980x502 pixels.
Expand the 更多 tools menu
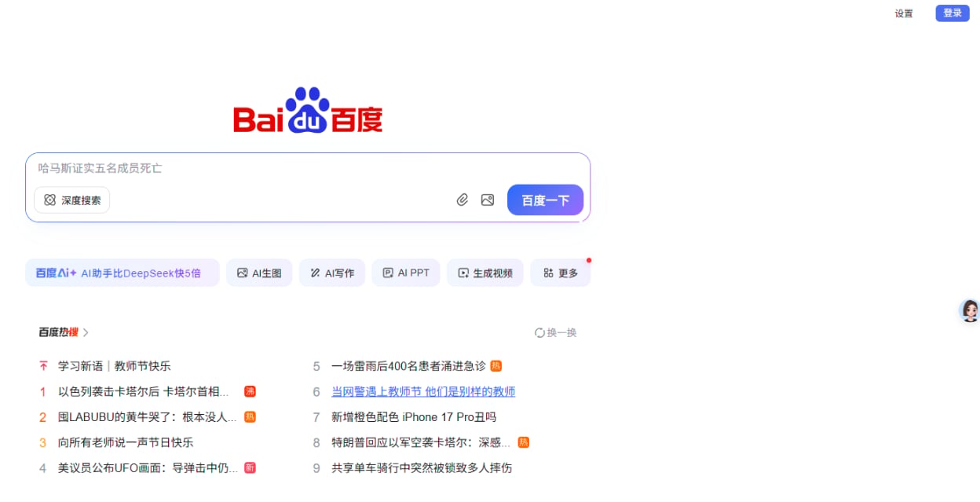click(561, 273)
